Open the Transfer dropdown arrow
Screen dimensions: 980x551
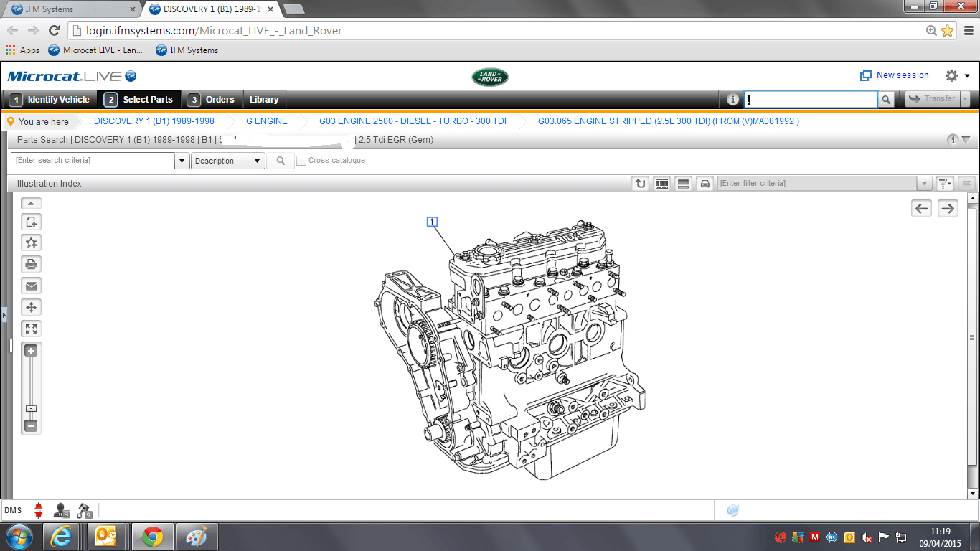(966, 99)
